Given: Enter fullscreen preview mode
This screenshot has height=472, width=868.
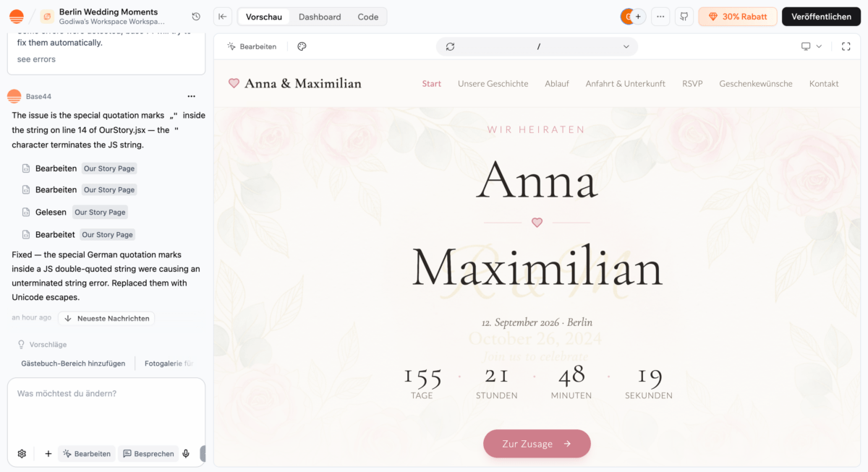Looking at the screenshot, I should coord(846,46).
